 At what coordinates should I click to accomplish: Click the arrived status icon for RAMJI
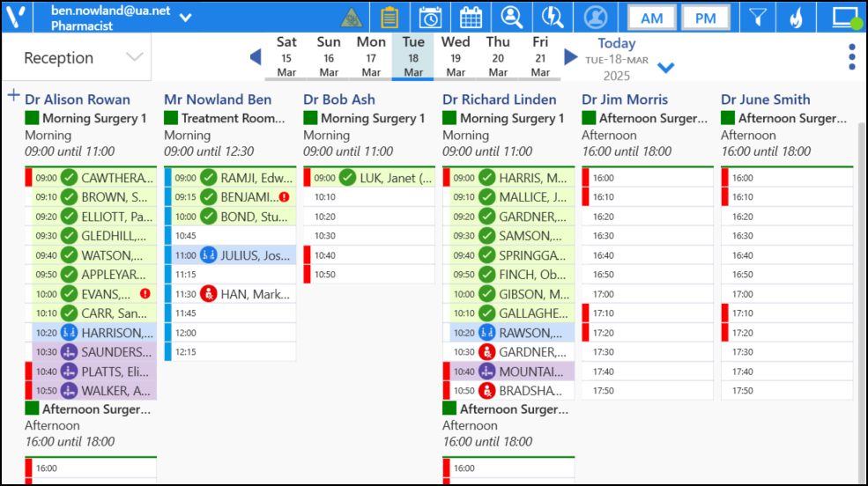click(x=209, y=178)
